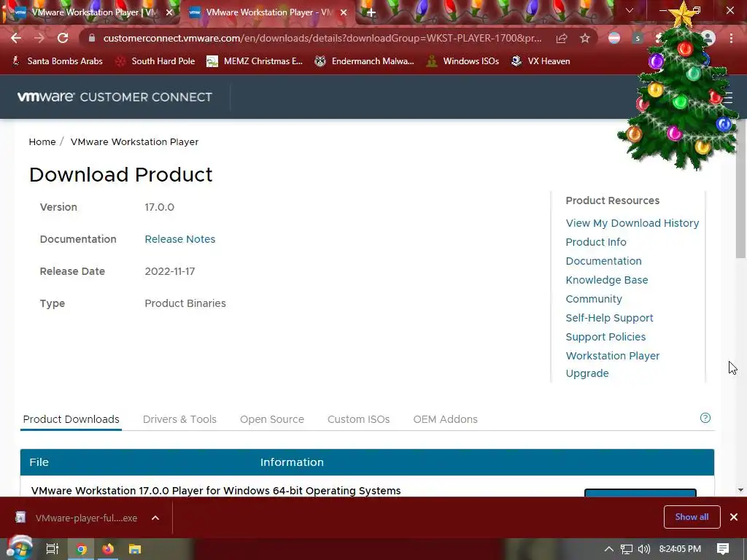Open the Endermanch Malware bookmark

365,61
